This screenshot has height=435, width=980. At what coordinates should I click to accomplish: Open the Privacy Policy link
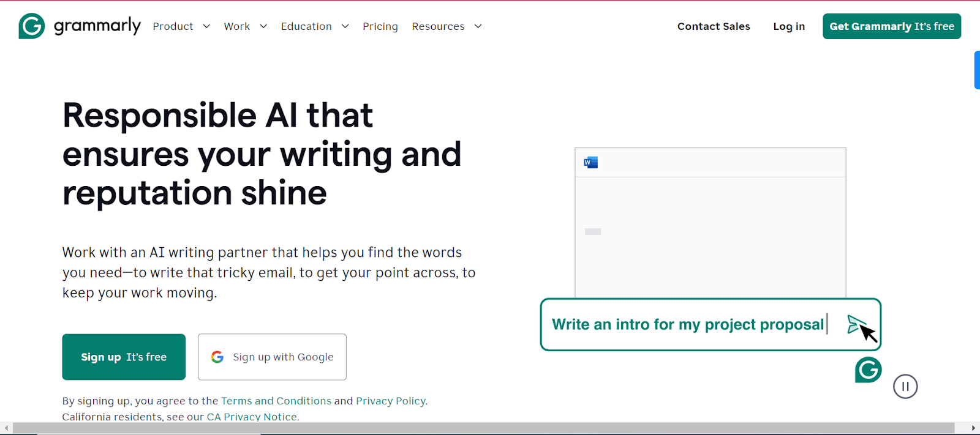pos(391,401)
